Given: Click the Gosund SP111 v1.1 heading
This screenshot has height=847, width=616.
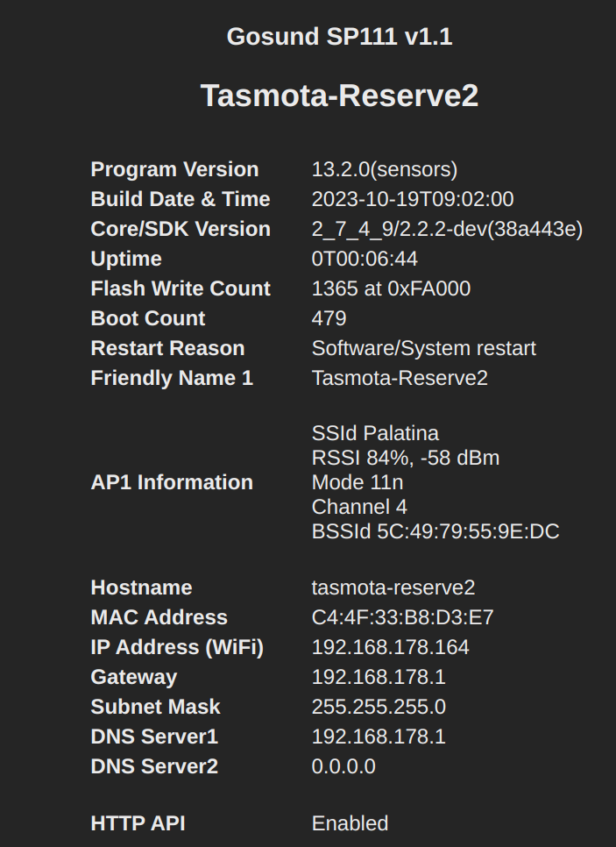Looking at the screenshot, I should coord(339,37).
